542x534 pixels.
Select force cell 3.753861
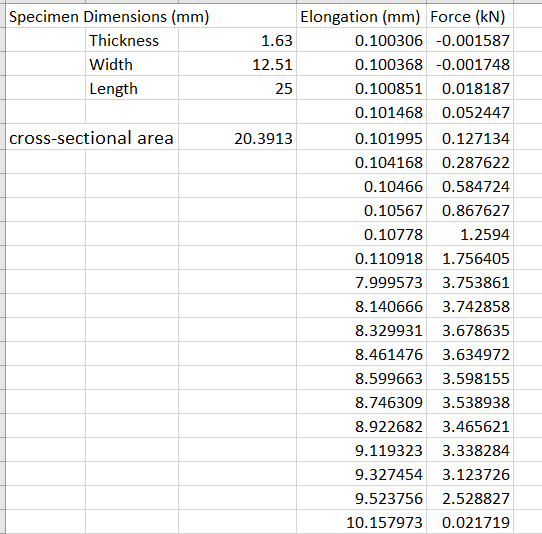[470, 282]
